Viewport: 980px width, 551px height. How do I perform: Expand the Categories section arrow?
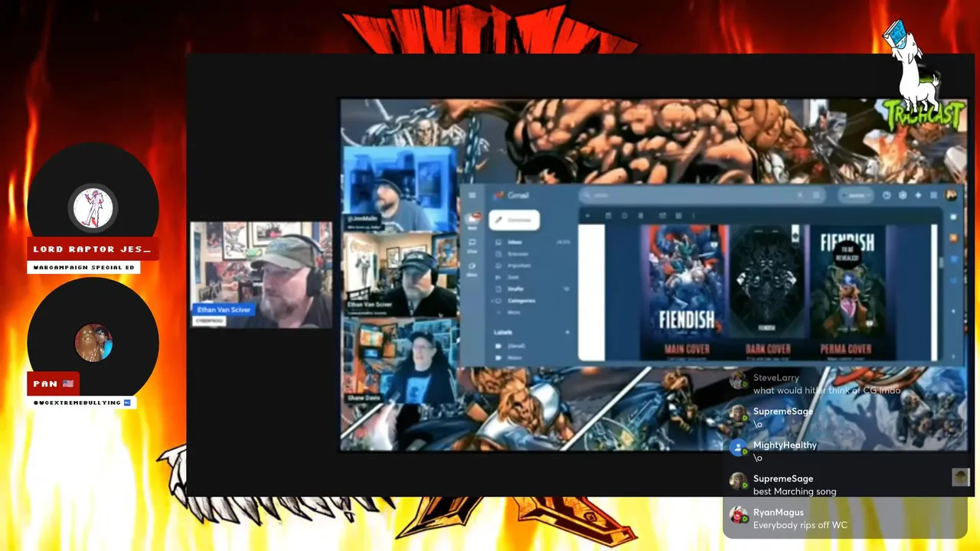[492, 301]
